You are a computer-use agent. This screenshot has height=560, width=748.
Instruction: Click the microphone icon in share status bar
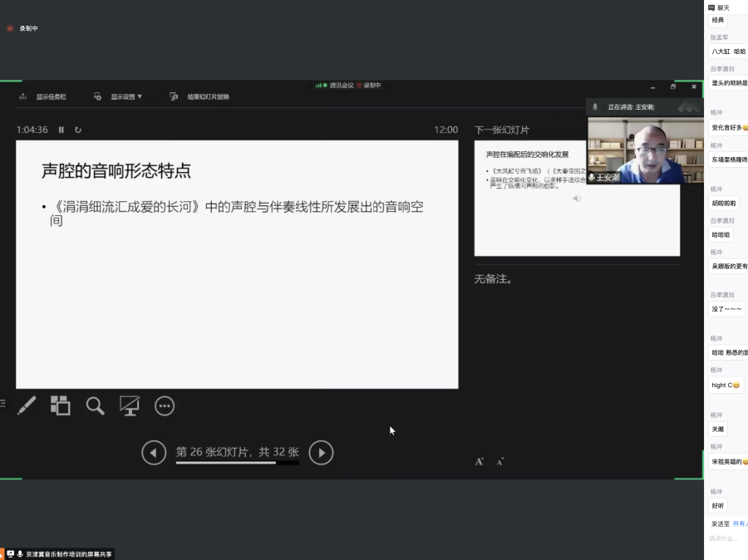click(x=20, y=554)
